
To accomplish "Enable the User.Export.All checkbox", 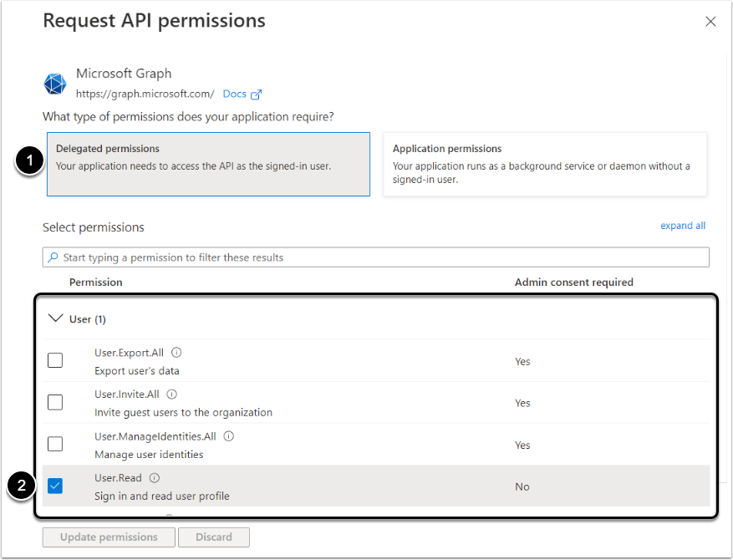I will pos(55,361).
